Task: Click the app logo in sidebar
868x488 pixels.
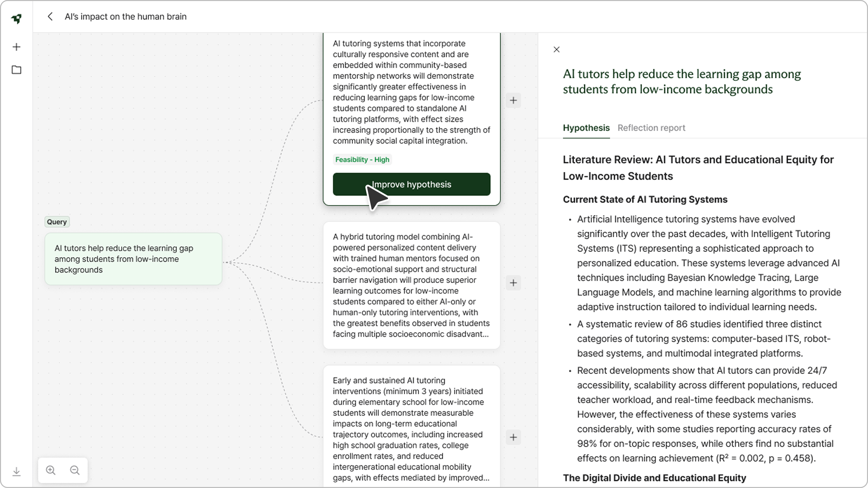Action: [16, 18]
